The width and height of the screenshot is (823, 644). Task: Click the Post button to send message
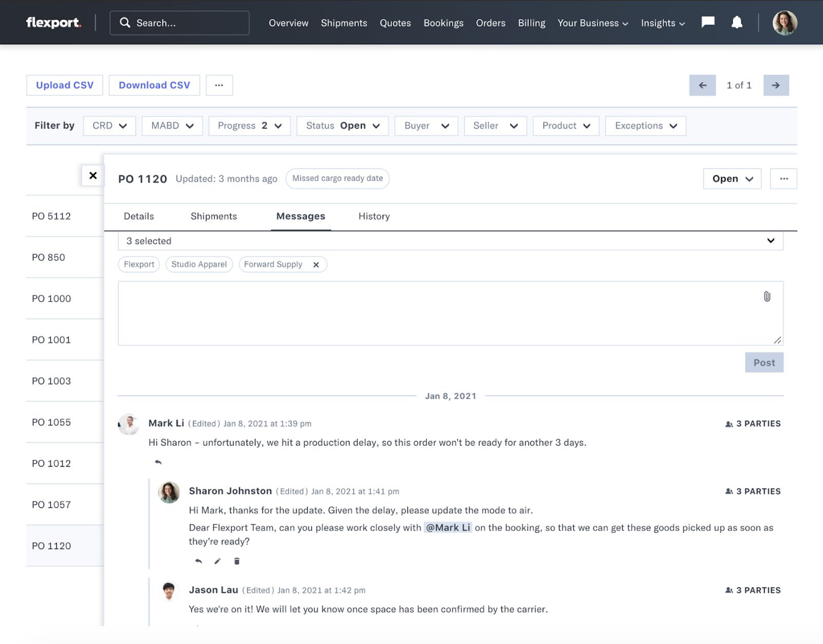click(x=764, y=362)
